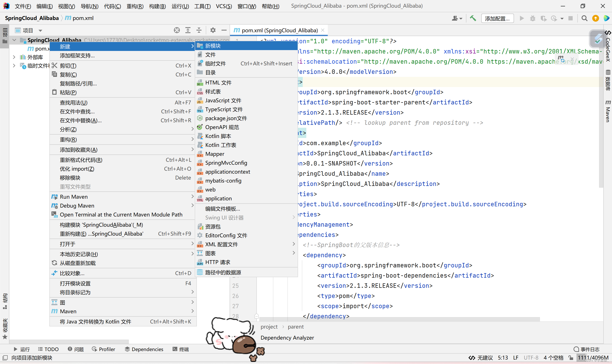Expand the 外部库 node in project tree
Viewport: 612px width, 364px height.
pyautogui.click(x=14, y=57)
